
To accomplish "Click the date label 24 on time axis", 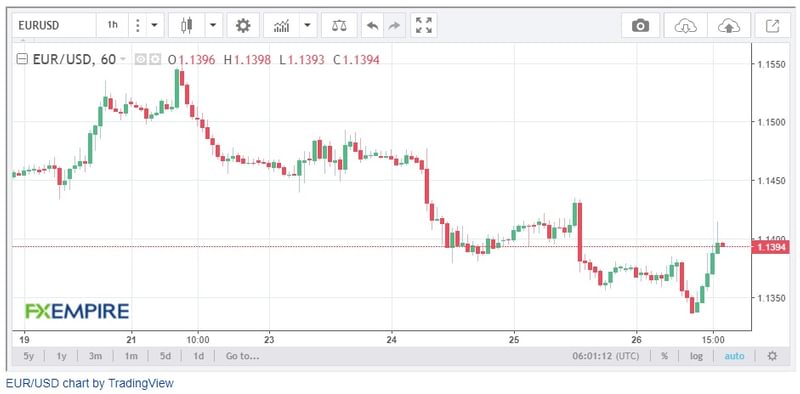I will pos(392,339).
